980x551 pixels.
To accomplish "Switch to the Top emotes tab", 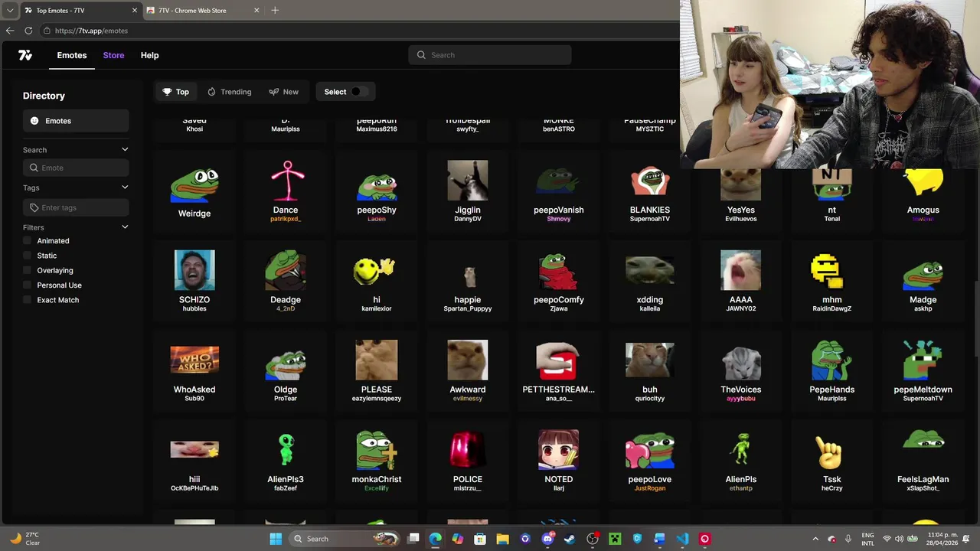I will [176, 92].
